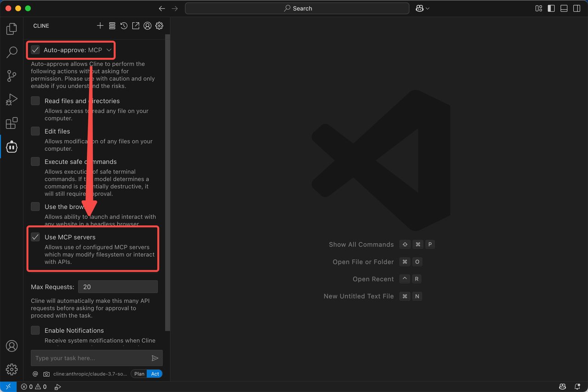Click New Untitled Text File hint
Image resolution: width=588 pixels, height=392 pixels.
click(x=359, y=296)
